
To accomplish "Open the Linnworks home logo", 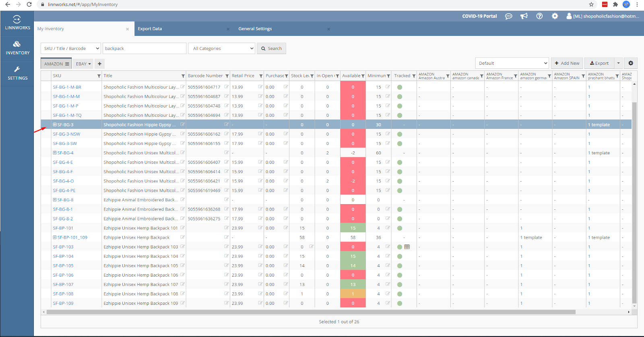I will [x=17, y=23].
